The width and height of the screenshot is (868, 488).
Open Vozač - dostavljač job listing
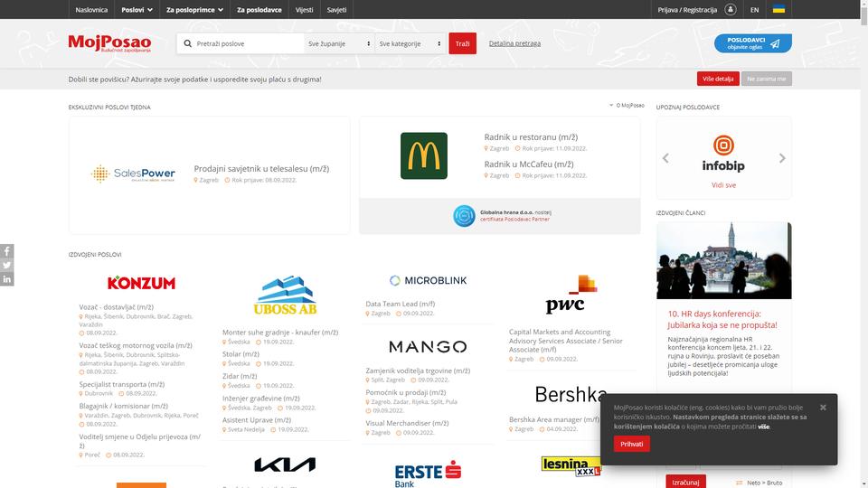pyautogui.click(x=117, y=307)
